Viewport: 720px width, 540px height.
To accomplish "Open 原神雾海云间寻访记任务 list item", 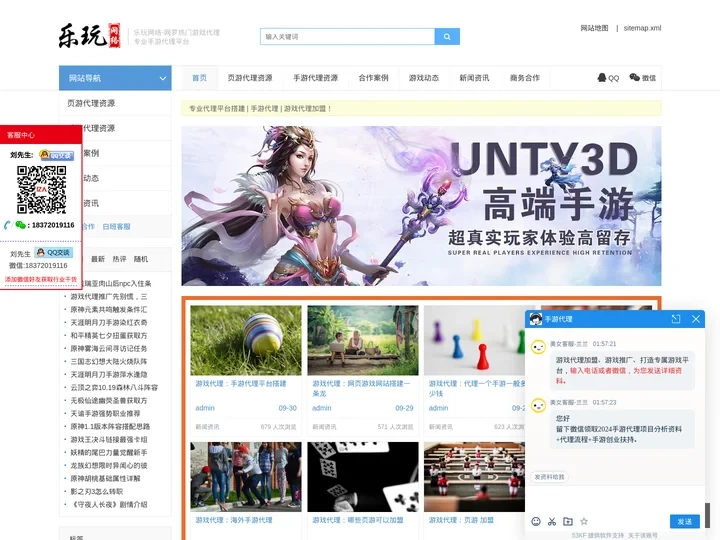I will coord(109,349).
